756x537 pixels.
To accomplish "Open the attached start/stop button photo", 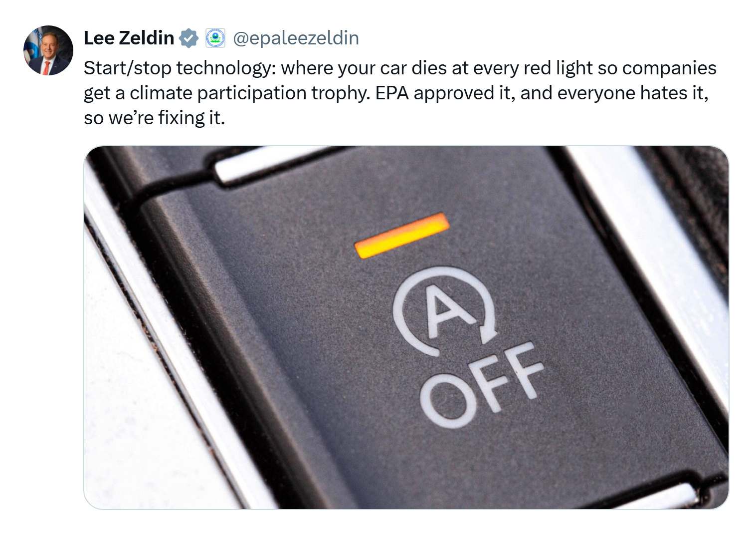I will pos(406,327).
